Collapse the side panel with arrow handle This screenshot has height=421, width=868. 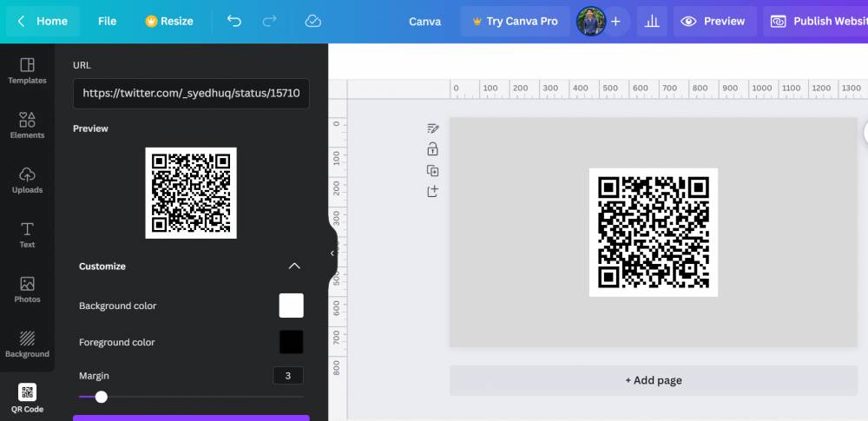pyautogui.click(x=332, y=253)
